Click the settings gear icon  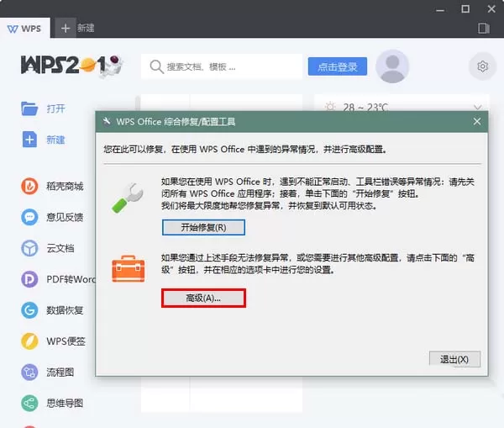point(482,66)
